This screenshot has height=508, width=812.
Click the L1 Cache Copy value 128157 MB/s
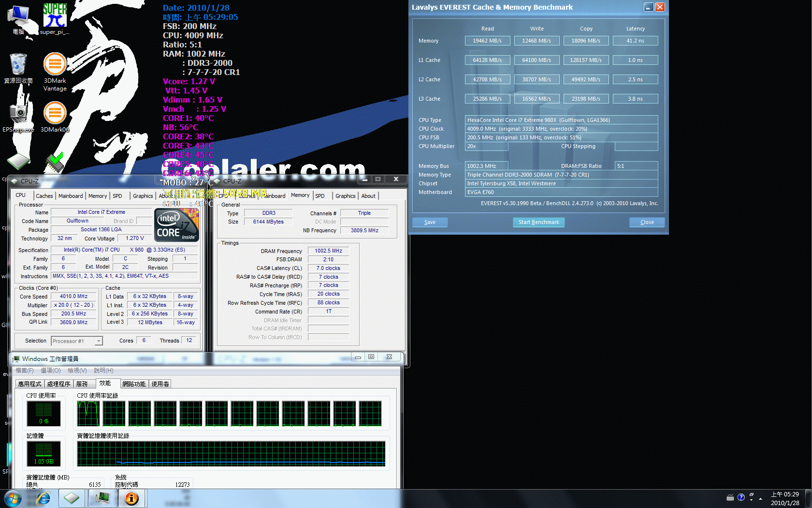tap(586, 60)
